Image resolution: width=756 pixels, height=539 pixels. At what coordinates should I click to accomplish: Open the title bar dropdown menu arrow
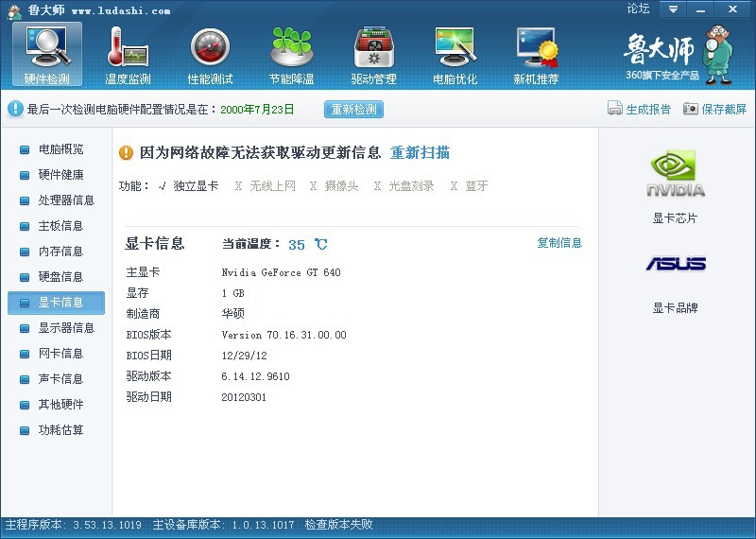click(x=673, y=9)
